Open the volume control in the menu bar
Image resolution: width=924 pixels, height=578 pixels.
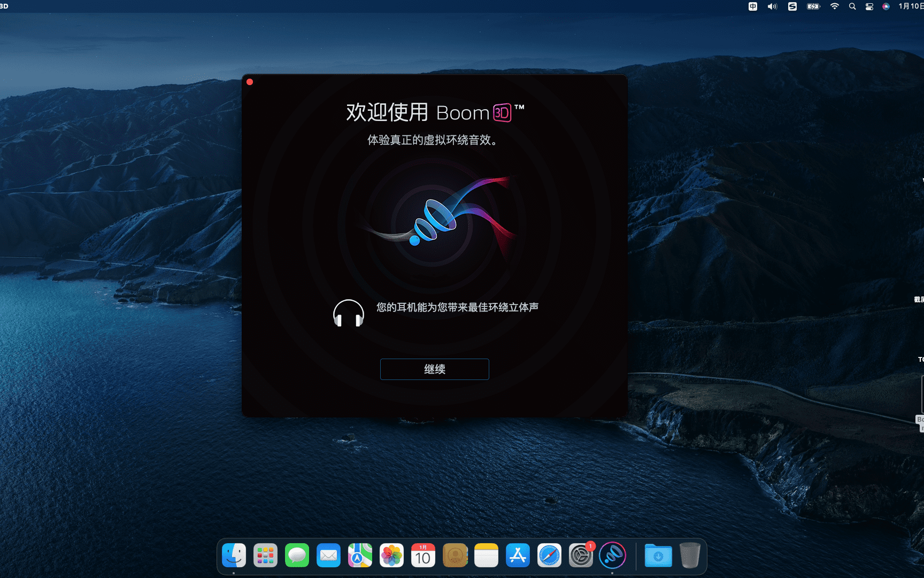[x=773, y=6]
